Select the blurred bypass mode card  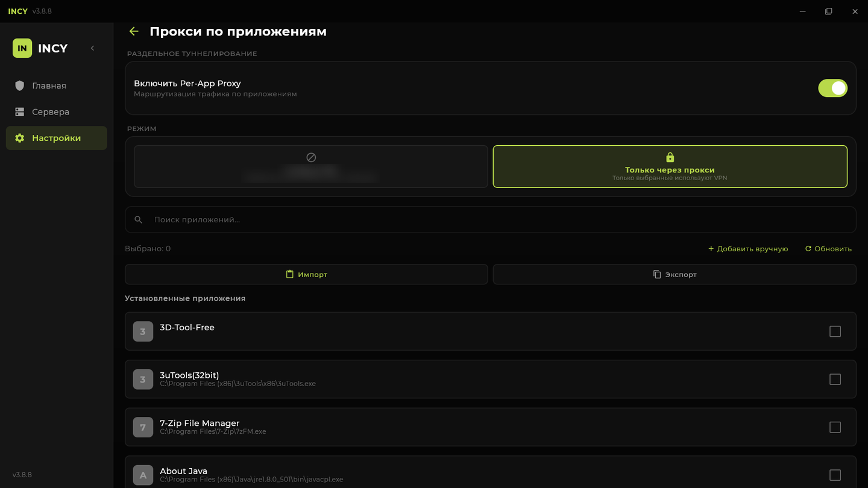[311, 166]
